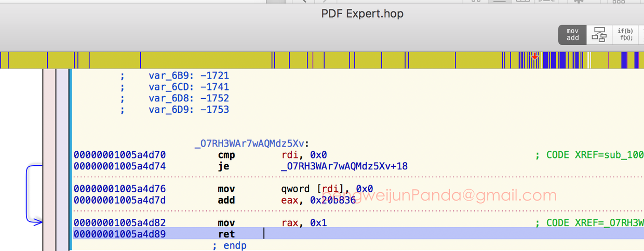Click the je mnemonic
This screenshot has width=644, height=251.
pyautogui.click(x=223, y=166)
